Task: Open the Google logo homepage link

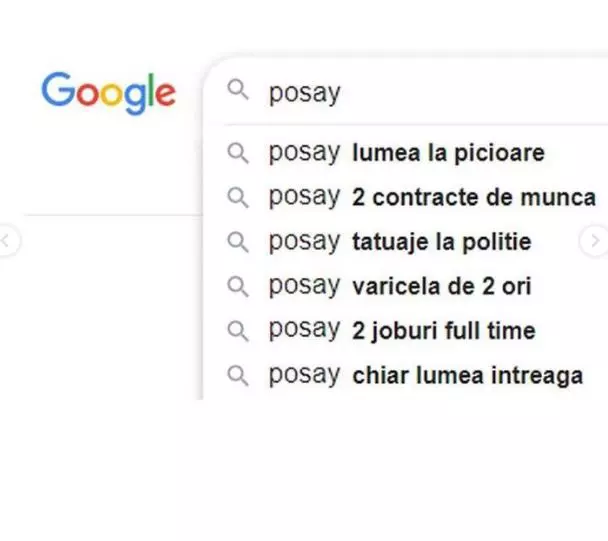Action: point(108,92)
